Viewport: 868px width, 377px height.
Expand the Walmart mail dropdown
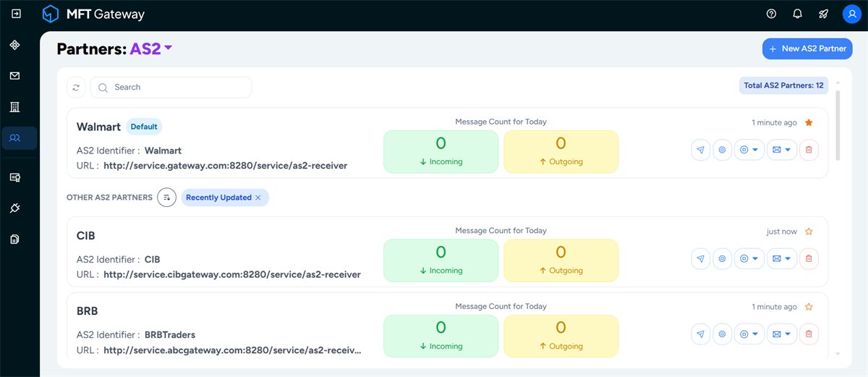point(782,151)
